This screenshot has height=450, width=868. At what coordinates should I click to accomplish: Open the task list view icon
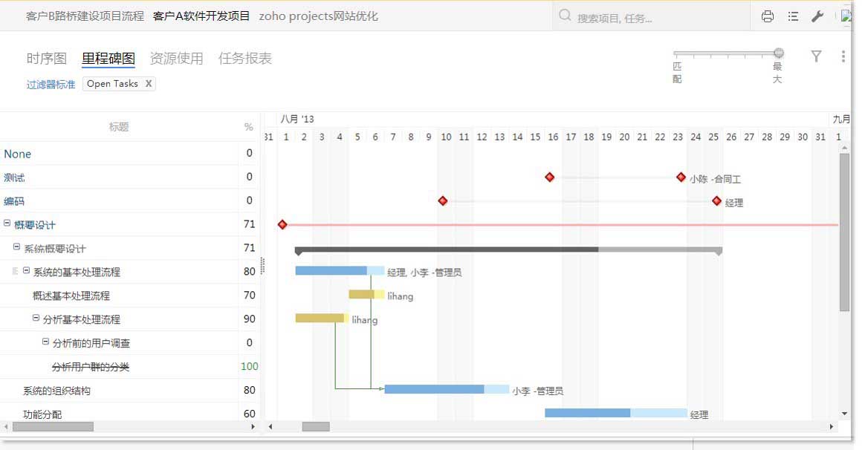(793, 16)
